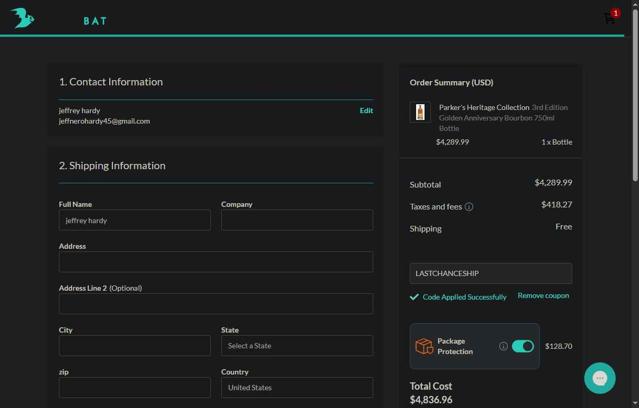Click the $128.70 protection price
The height and width of the screenshot is (408, 639).
(559, 346)
